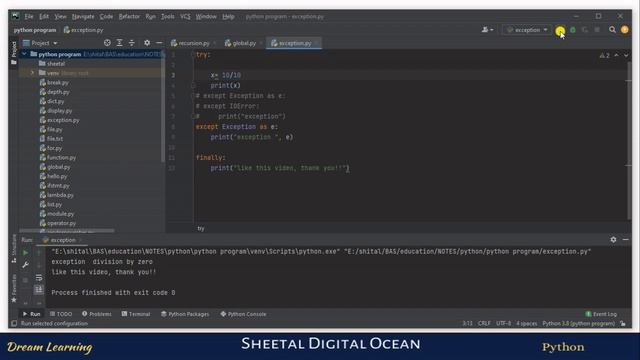Click Collapse All in Project panel
Image resolution: width=640 pixels, height=360 pixels.
131,43
